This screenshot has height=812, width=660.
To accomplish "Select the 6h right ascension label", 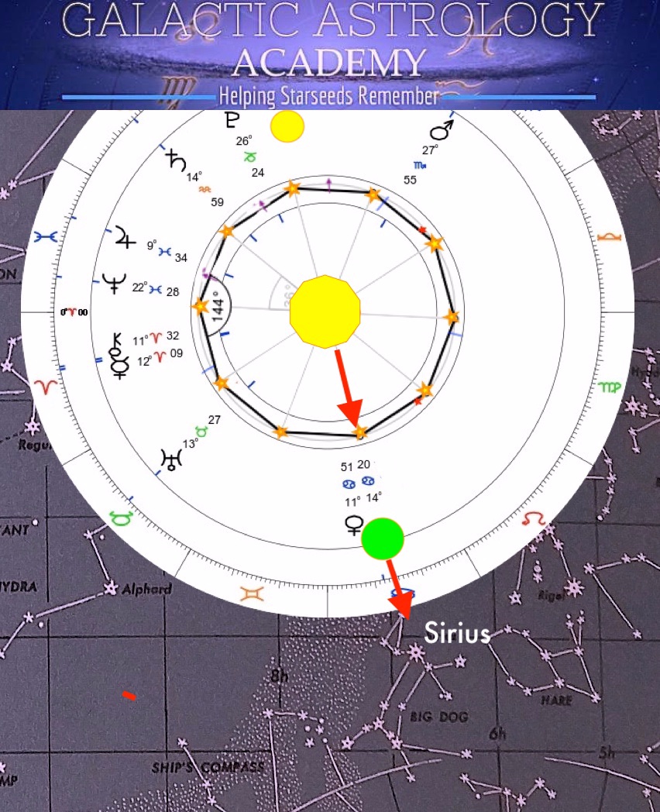I will tap(497, 733).
